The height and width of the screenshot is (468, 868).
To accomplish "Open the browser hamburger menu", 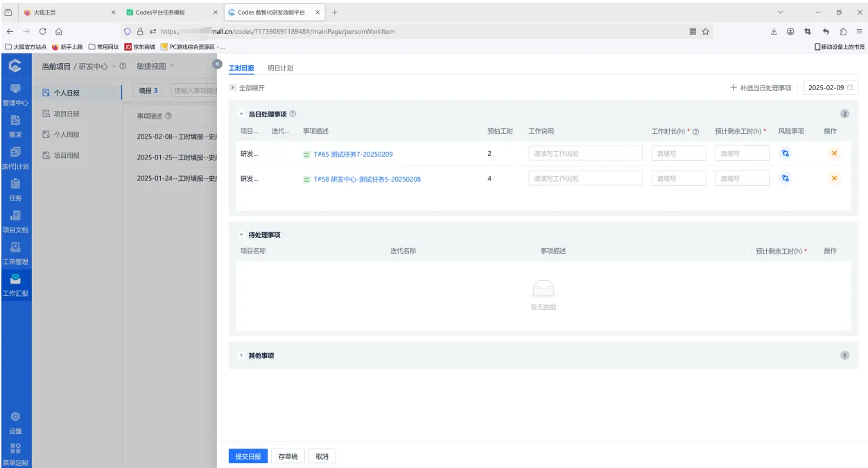I will [x=860, y=31].
